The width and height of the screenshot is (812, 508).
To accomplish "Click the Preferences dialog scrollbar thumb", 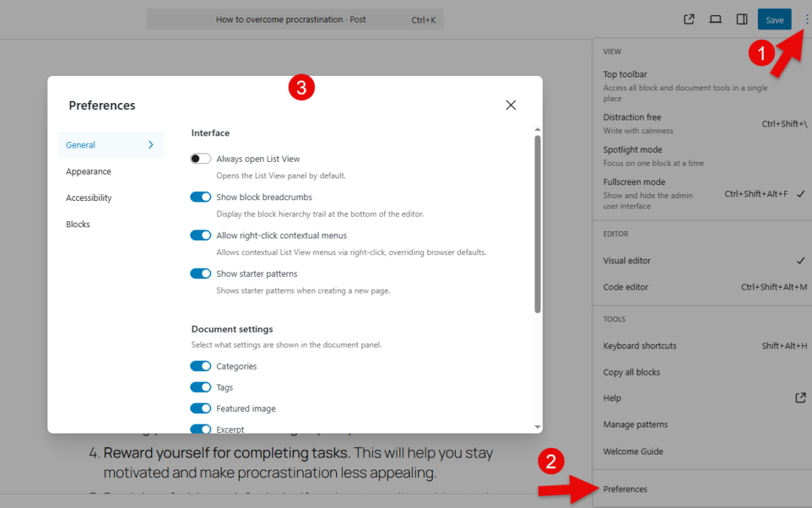I will pos(538,224).
